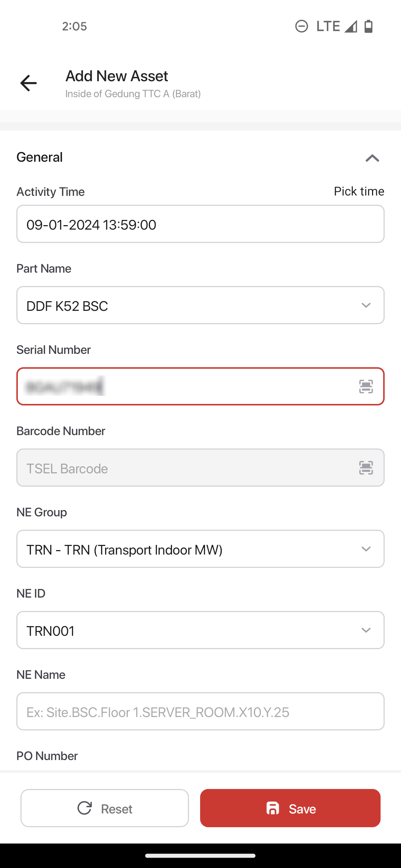Click the reset circular arrow icon
The width and height of the screenshot is (401, 868).
(x=85, y=808)
